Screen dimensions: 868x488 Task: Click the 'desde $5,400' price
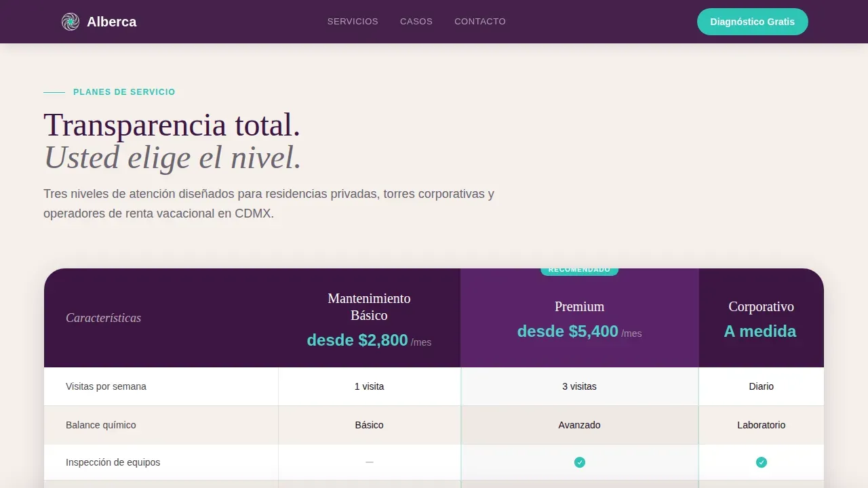point(568,331)
